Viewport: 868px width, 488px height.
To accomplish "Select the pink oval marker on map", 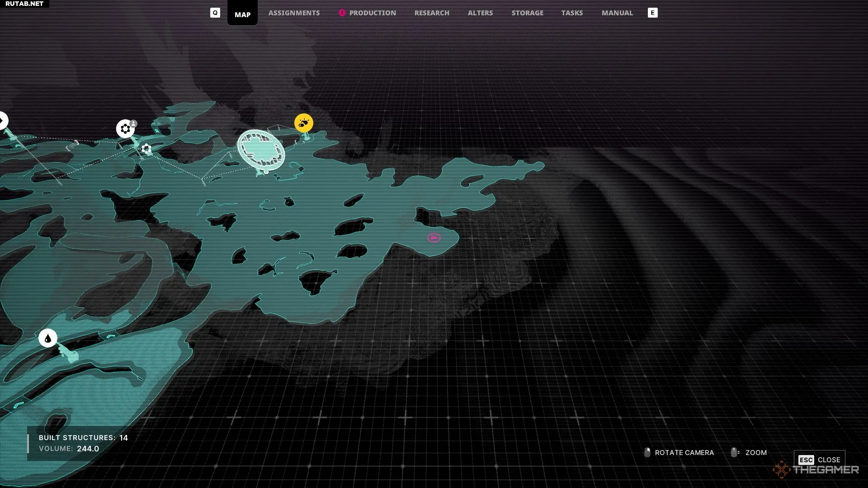I will 434,238.
